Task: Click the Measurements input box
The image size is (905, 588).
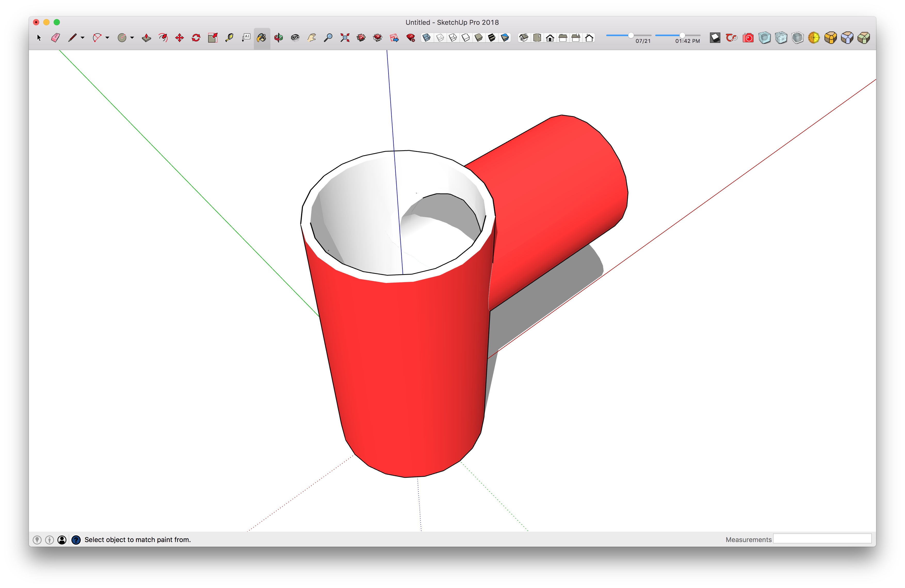Action: coord(822,539)
